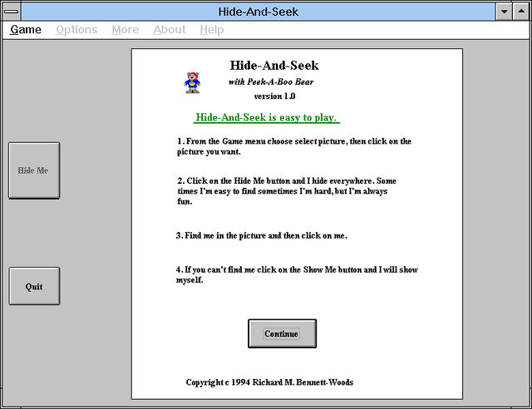Viewport: 532px width, 409px height.
Task: Open the Options menu
Action: (76, 30)
